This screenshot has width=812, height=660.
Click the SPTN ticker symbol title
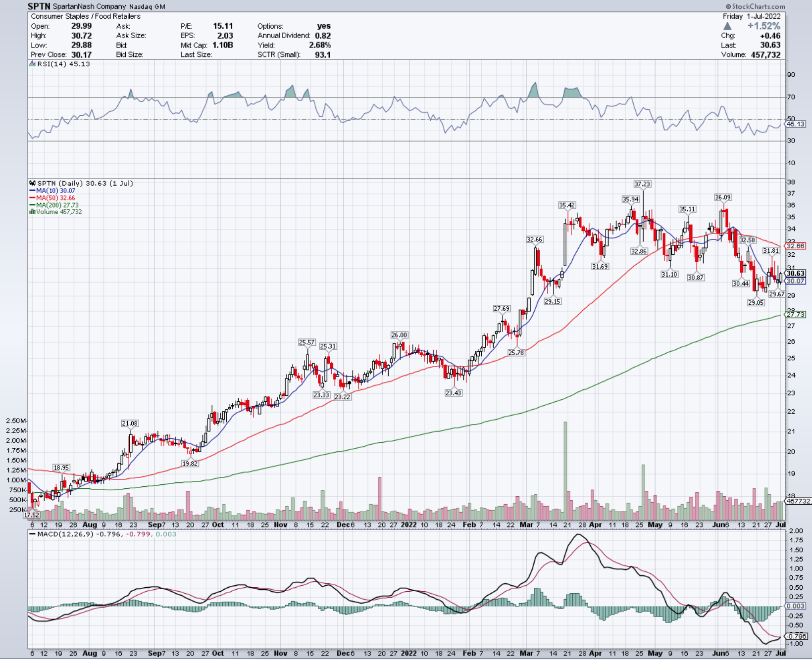[x=39, y=6]
